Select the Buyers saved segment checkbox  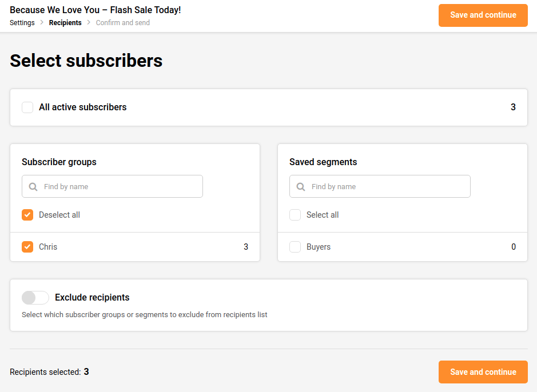295,247
